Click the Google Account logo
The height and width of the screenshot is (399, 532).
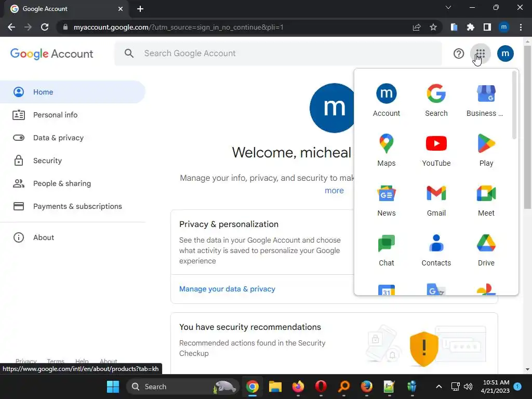pos(51,54)
